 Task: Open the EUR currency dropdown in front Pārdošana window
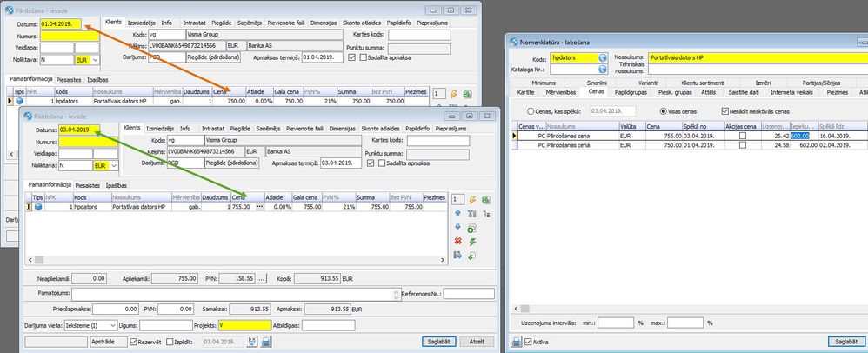[x=114, y=165]
